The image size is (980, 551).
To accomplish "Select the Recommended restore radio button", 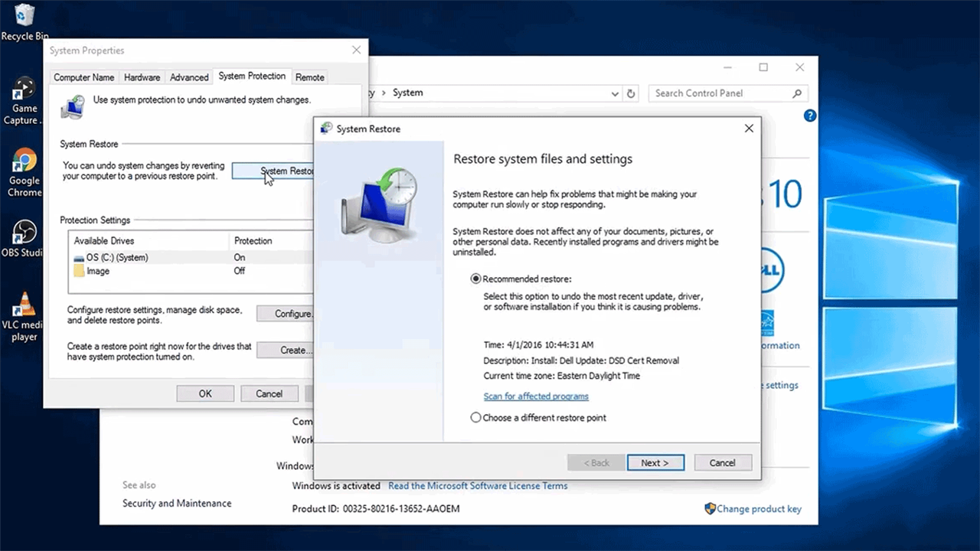I will pos(476,279).
